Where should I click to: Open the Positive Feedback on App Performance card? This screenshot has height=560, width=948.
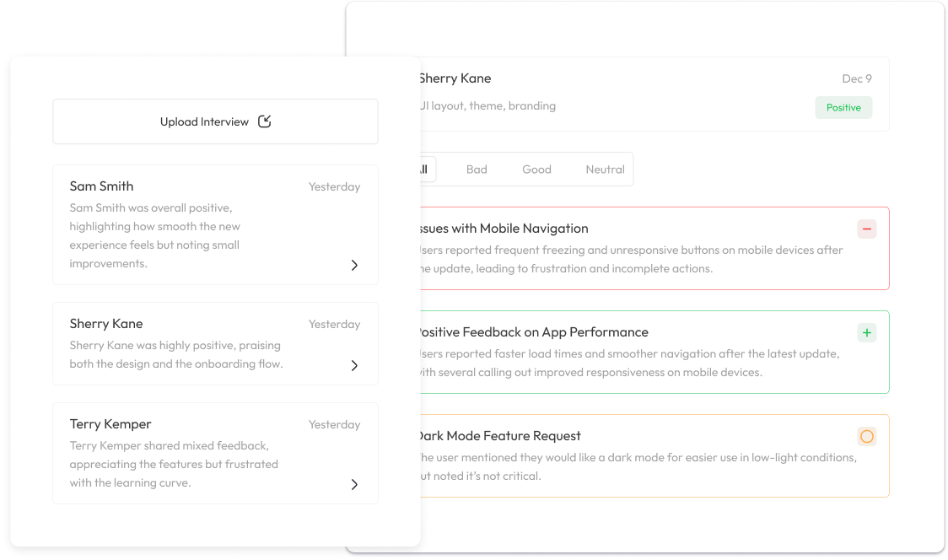pos(649,350)
